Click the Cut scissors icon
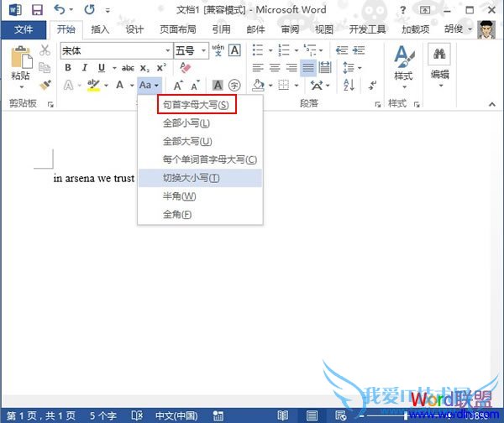Viewport: 504px width, 423px height. pyautogui.click(x=45, y=50)
